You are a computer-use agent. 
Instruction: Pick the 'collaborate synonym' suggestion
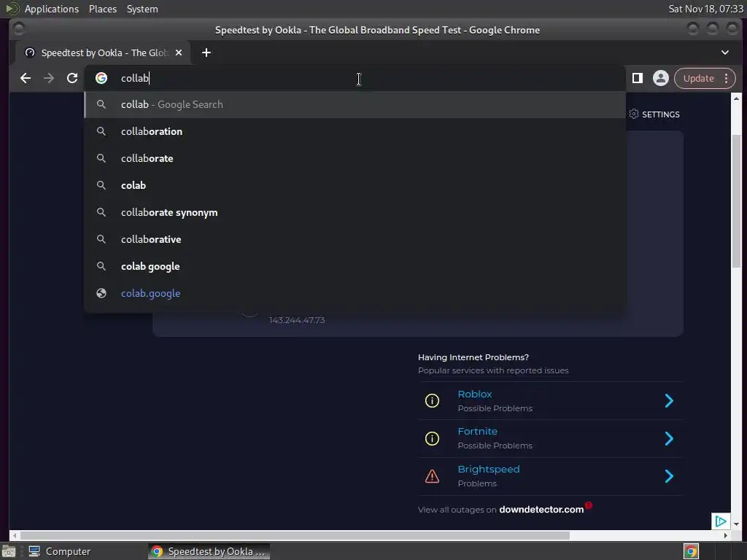pyautogui.click(x=355, y=212)
